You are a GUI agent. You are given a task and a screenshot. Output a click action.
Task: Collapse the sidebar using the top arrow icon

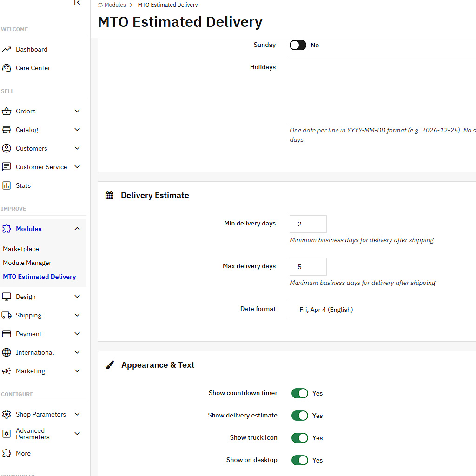(77, 3)
